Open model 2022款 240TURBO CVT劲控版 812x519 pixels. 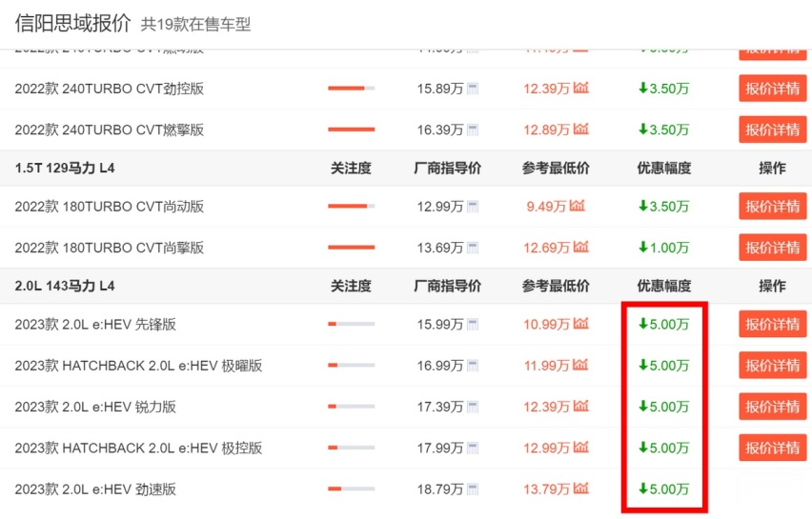point(110,89)
